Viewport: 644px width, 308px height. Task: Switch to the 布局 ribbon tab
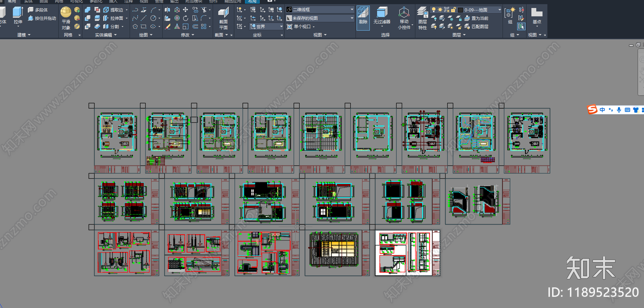pos(252,2)
